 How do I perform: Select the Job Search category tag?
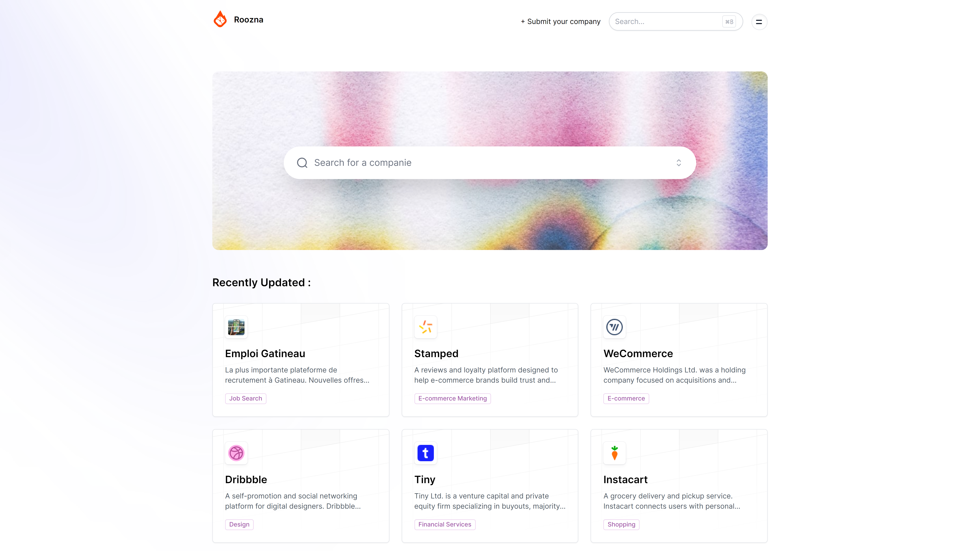pos(245,398)
